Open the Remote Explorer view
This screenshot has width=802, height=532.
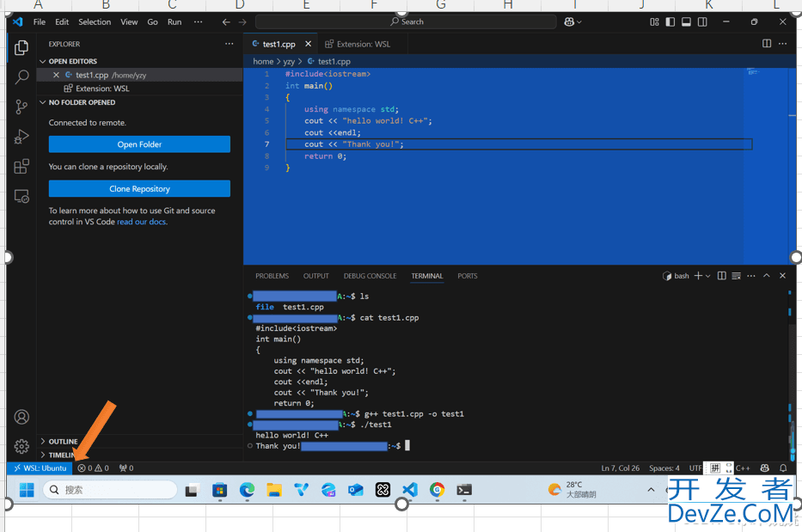click(x=21, y=196)
